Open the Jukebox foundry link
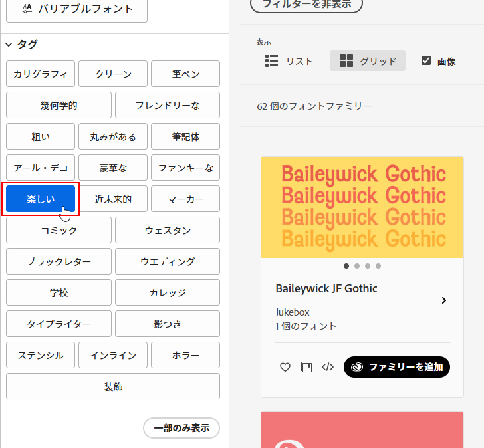Image resolution: width=484 pixels, height=448 pixels. (x=293, y=312)
